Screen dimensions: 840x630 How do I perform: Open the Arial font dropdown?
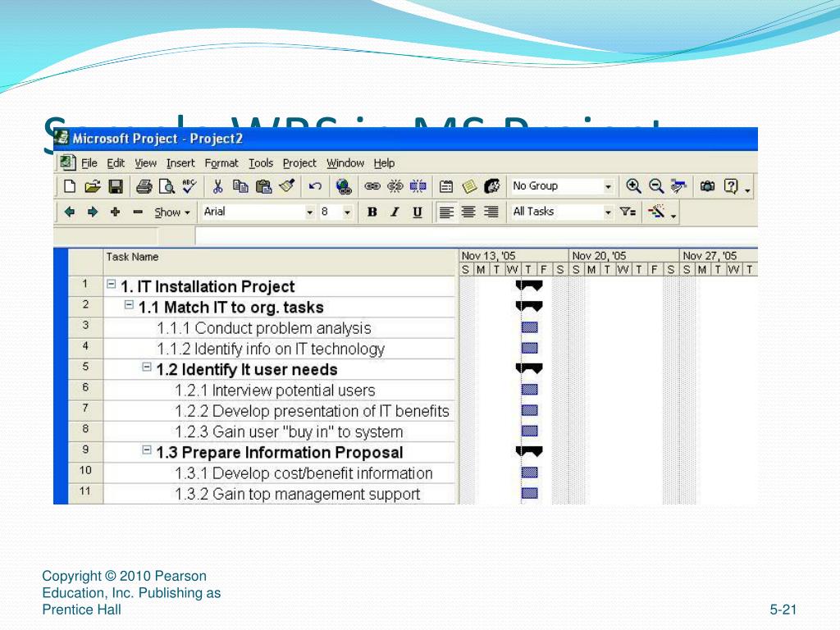309,212
